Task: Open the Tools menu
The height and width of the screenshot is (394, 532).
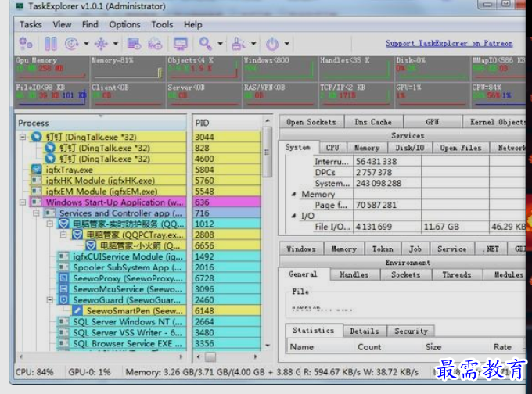Action: pos(162,24)
